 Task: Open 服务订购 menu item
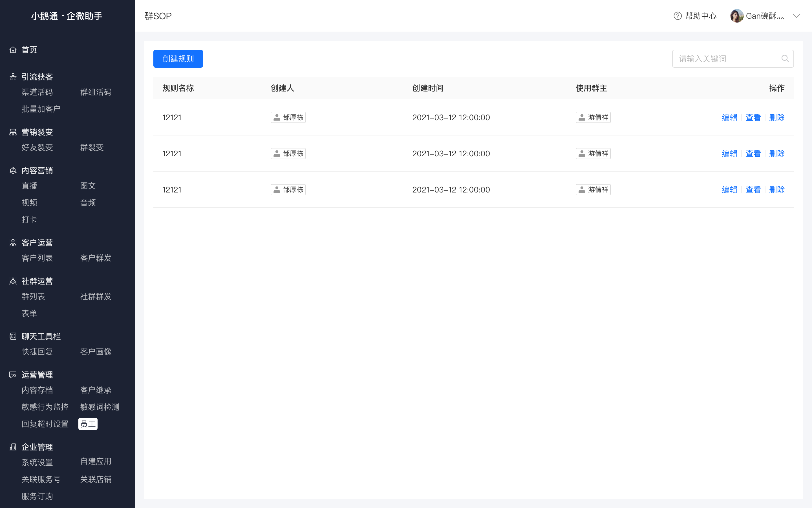coord(37,496)
